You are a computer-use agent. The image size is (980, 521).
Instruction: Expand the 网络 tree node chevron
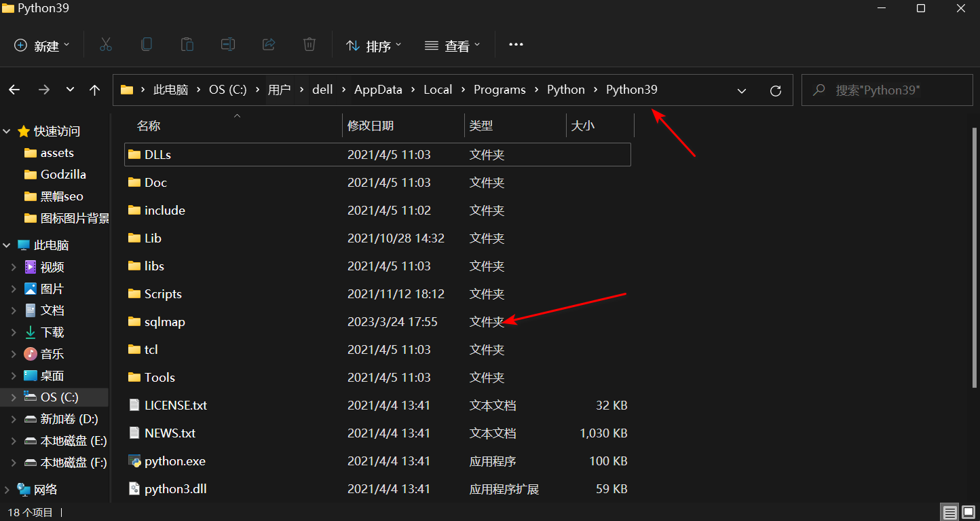[x=7, y=490]
